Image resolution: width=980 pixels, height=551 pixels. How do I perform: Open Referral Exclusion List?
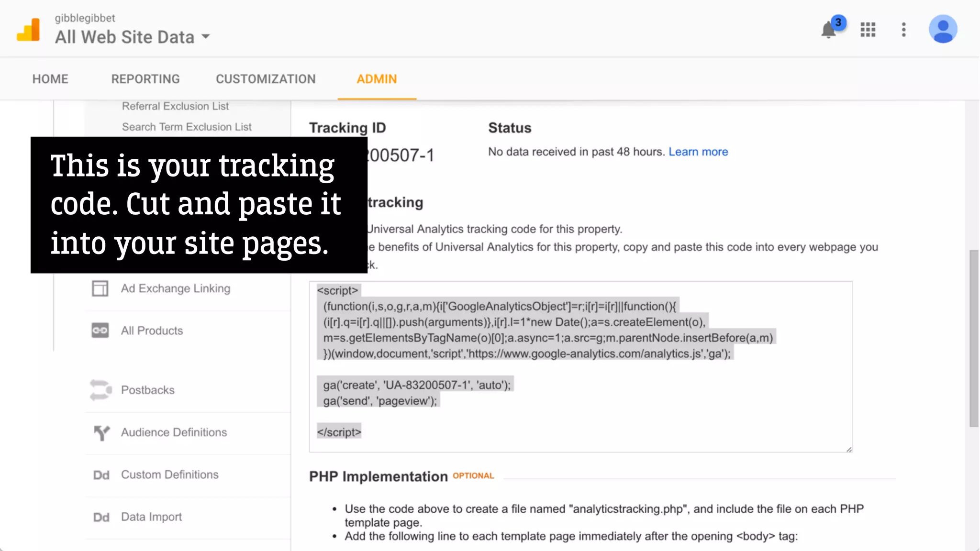pos(175,106)
